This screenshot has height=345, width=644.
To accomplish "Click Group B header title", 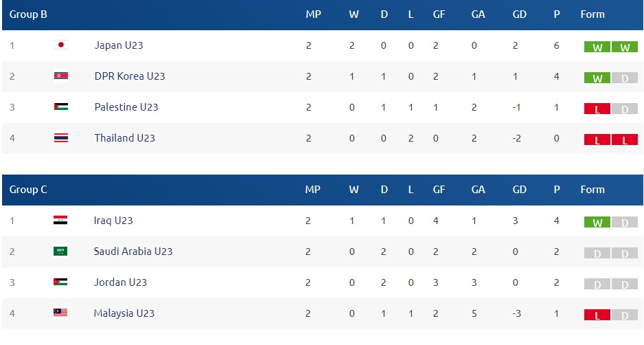I will pos(28,14).
